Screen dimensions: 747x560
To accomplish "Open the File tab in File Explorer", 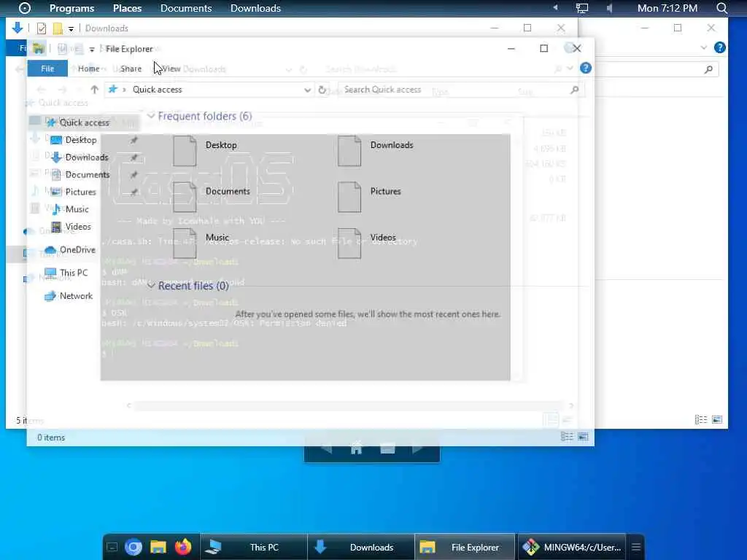I will point(47,69).
